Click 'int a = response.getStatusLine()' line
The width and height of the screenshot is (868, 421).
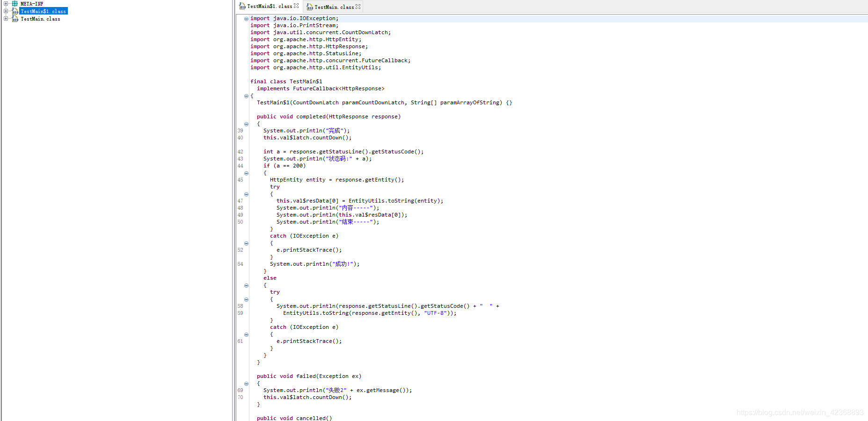click(343, 152)
